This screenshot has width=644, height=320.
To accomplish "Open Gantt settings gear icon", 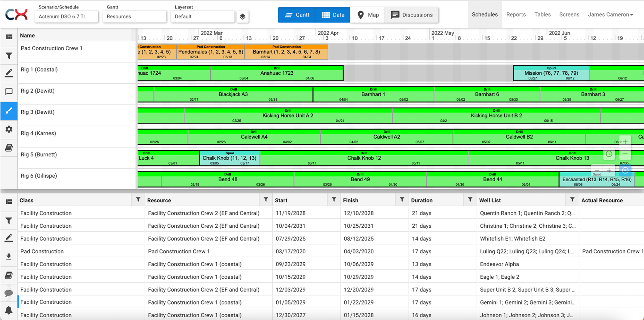I will [9, 129].
